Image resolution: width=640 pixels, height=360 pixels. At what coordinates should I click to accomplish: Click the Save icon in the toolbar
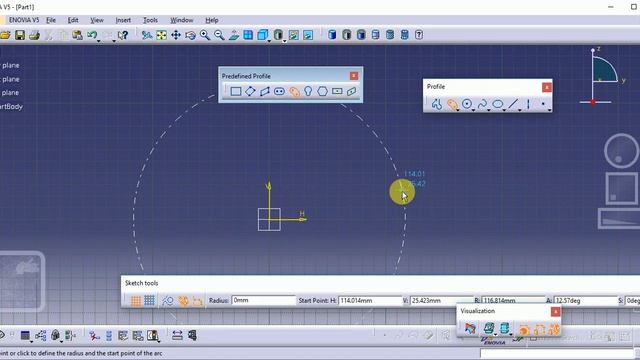coord(20,35)
